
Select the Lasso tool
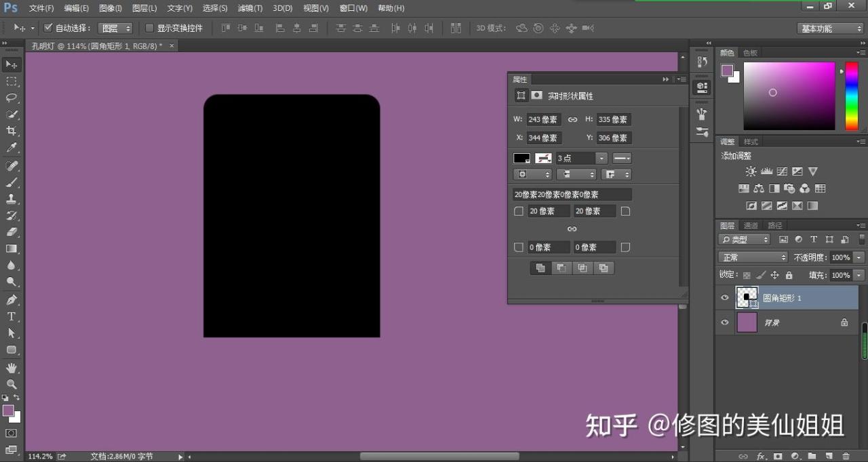[x=12, y=98]
